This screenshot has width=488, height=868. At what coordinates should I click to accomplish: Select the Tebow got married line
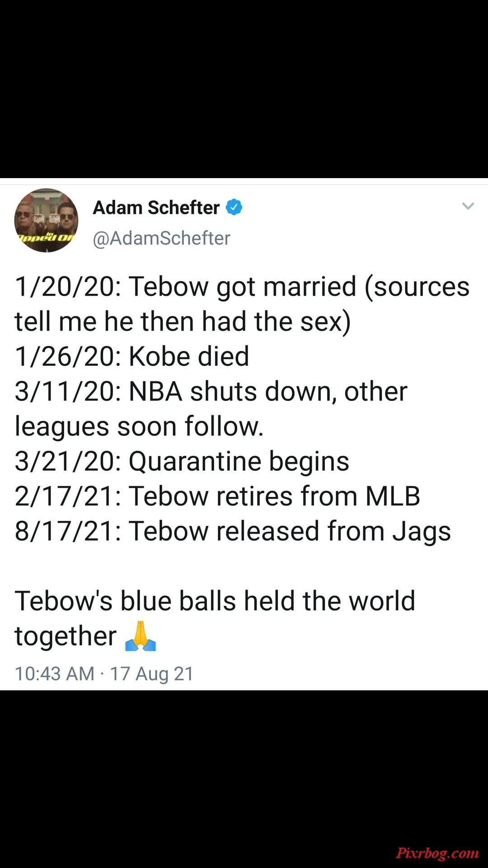242,287
